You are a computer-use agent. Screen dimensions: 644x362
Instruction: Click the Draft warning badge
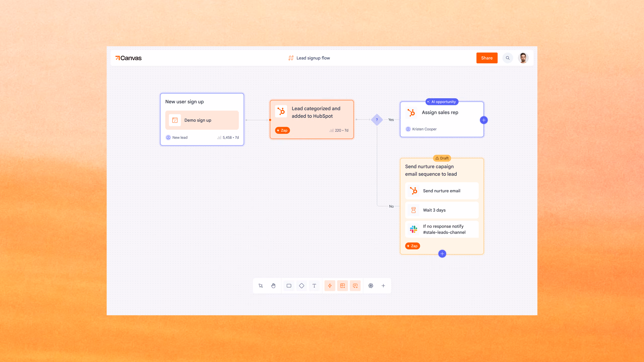pos(442,158)
